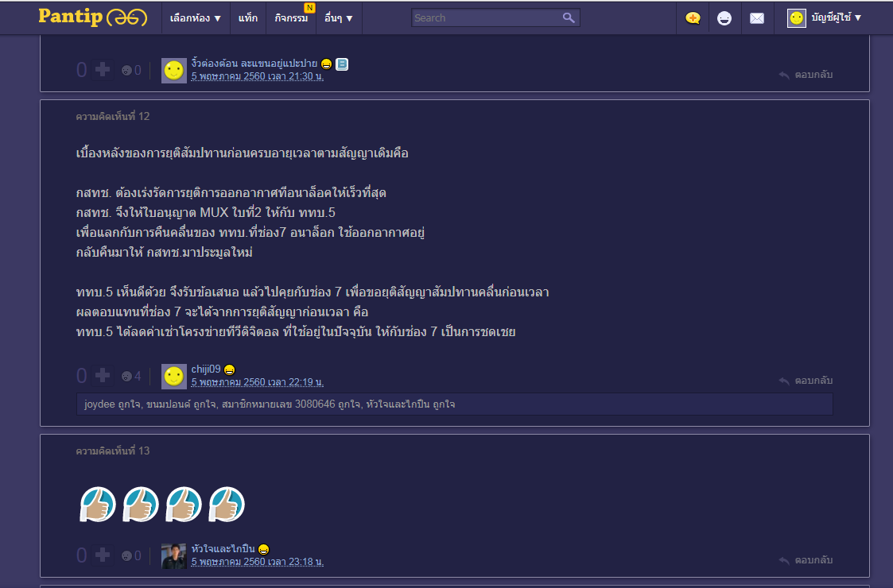Viewport: 893px width, 588px height.
Task: Expand the อื่นๆ dropdown menu
Action: (339, 18)
